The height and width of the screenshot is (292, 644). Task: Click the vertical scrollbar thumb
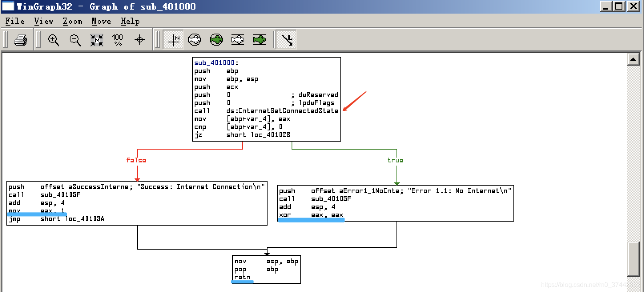[633, 259]
